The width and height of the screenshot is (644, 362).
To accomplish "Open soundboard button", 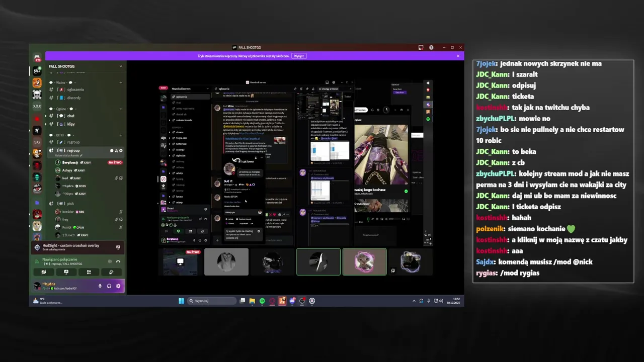I will [111, 272].
